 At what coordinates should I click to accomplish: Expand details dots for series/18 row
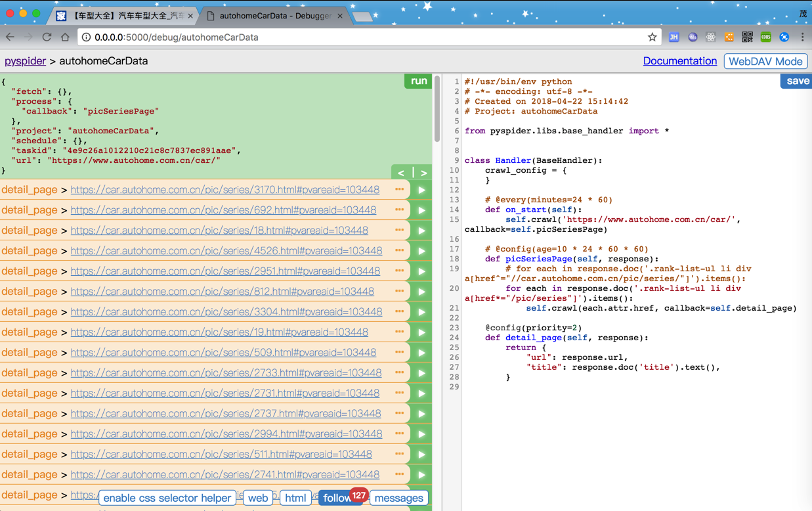pyautogui.click(x=399, y=231)
